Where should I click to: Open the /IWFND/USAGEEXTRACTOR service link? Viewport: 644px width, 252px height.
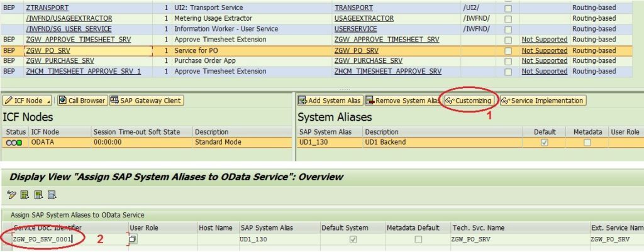(69, 18)
